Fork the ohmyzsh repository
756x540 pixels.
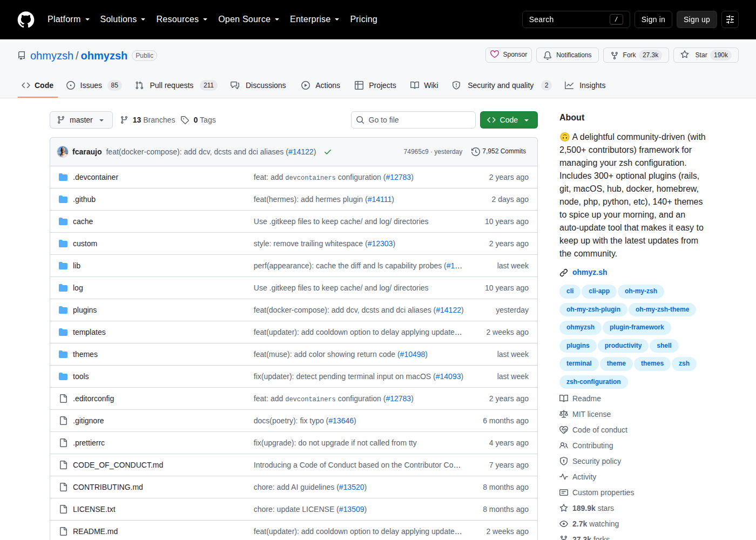click(x=636, y=55)
